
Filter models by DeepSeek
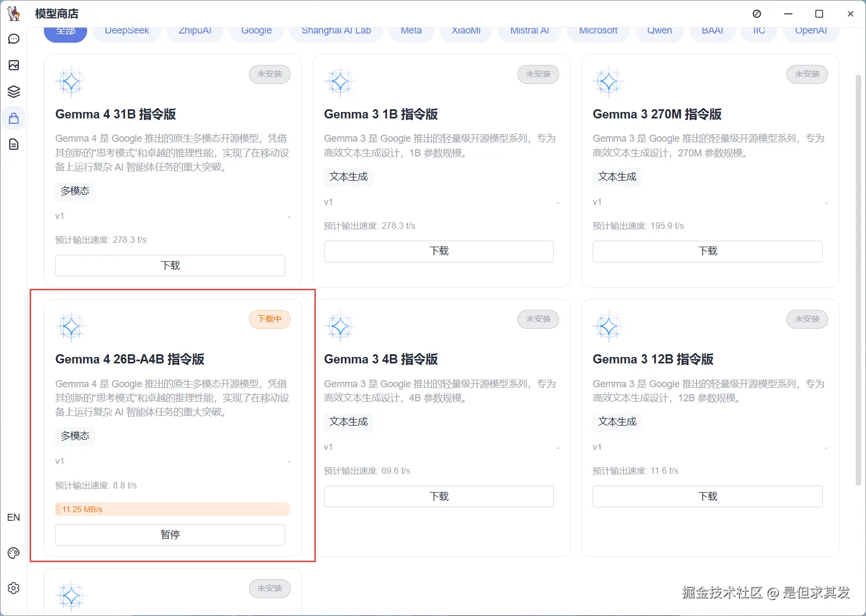(127, 31)
